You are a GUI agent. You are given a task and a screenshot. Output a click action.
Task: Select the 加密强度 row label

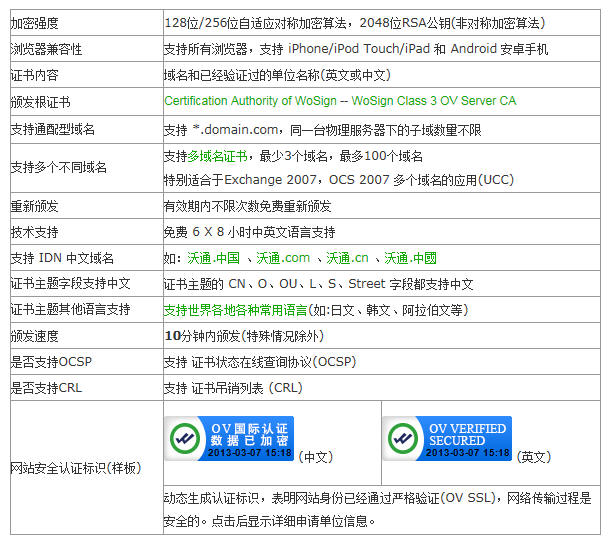pyautogui.click(x=34, y=23)
